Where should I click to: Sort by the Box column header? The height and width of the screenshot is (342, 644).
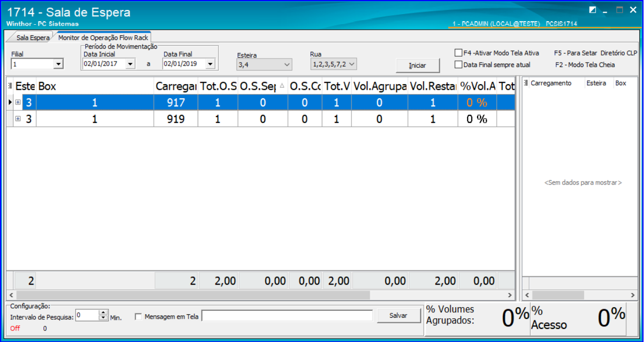coord(95,86)
